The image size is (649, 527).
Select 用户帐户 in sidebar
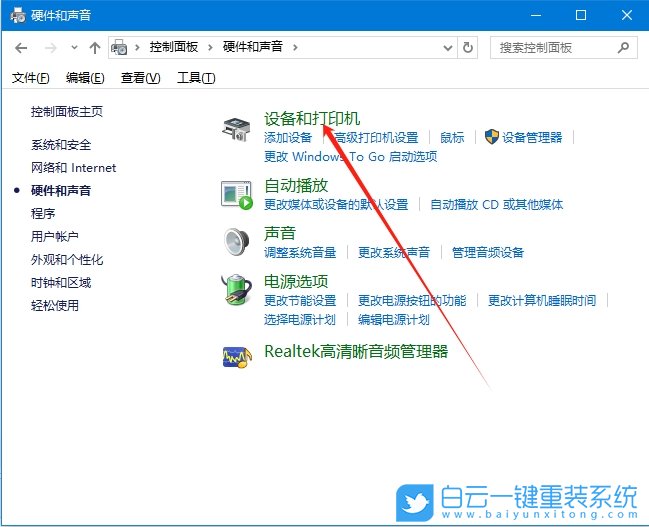[x=55, y=237]
